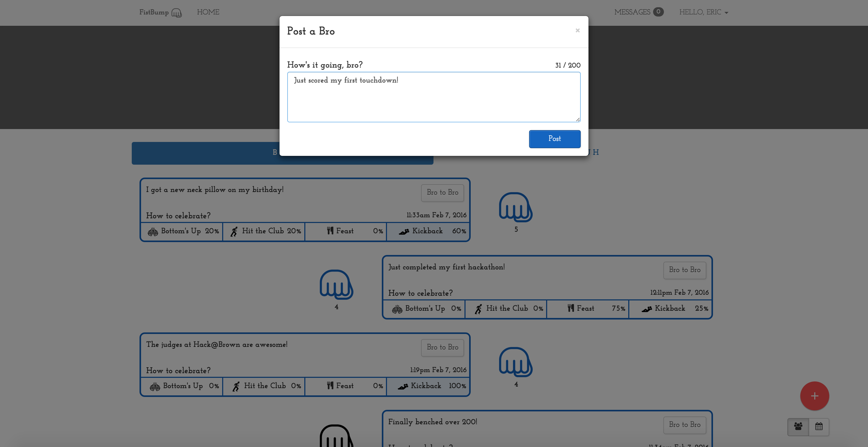Vote Hit the Club on neck pillow post
Image resolution: width=868 pixels, height=447 pixels.
264,231
